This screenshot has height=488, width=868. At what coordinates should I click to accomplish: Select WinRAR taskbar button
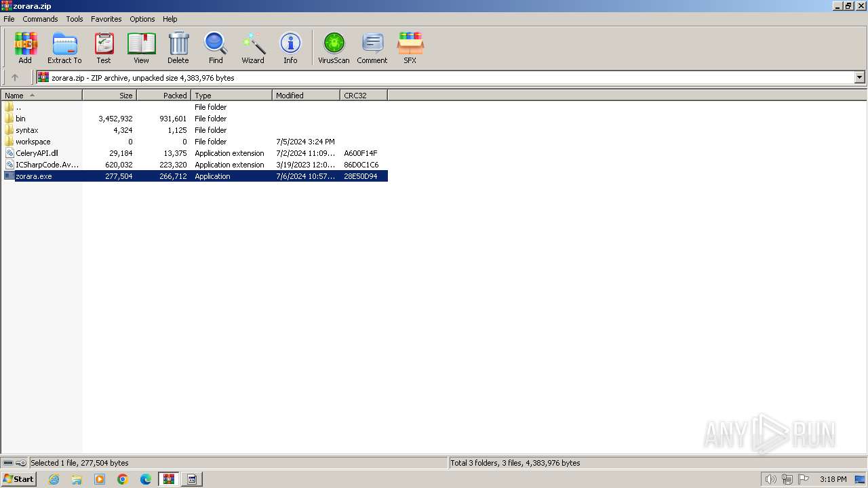(x=169, y=479)
